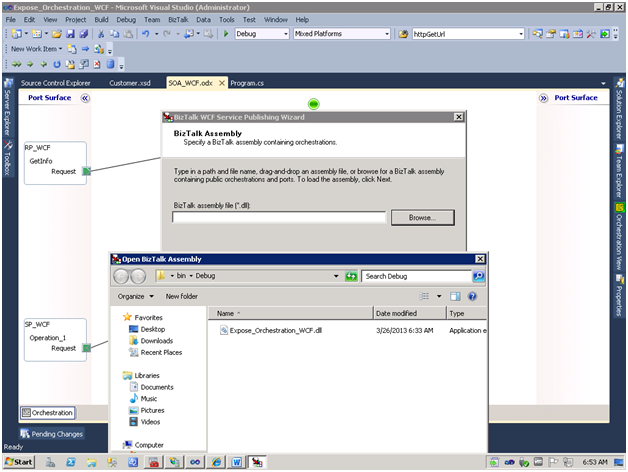
Task: Click New folder button in Open dialog
Action: [x=181, y=297]
